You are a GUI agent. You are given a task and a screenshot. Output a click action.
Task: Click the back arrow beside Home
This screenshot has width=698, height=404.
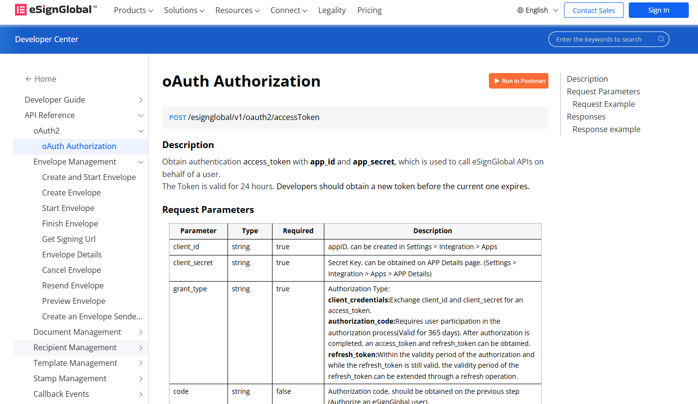click(x=28, y=79)
